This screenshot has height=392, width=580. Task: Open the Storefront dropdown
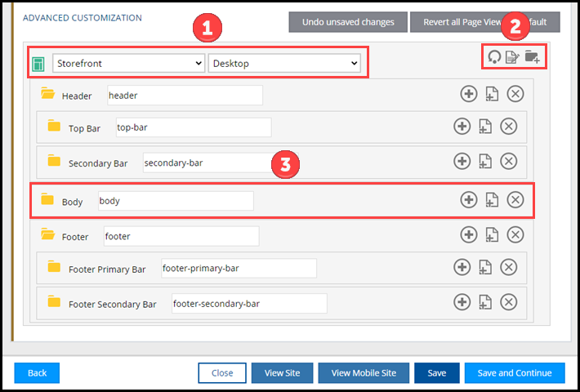128,63
